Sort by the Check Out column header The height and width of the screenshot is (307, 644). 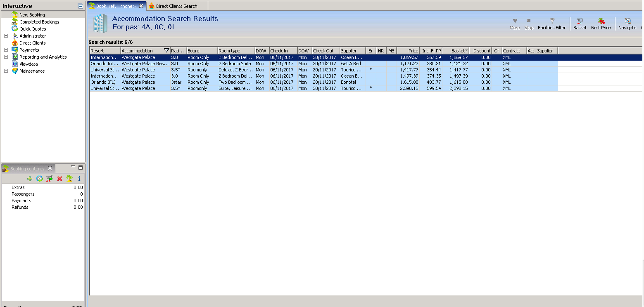tap(326, 51)
